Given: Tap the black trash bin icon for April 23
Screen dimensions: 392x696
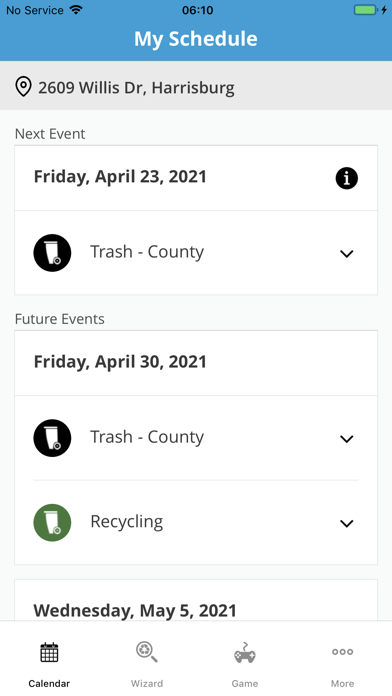Looking at the screenshot, I should coord(52,253).
